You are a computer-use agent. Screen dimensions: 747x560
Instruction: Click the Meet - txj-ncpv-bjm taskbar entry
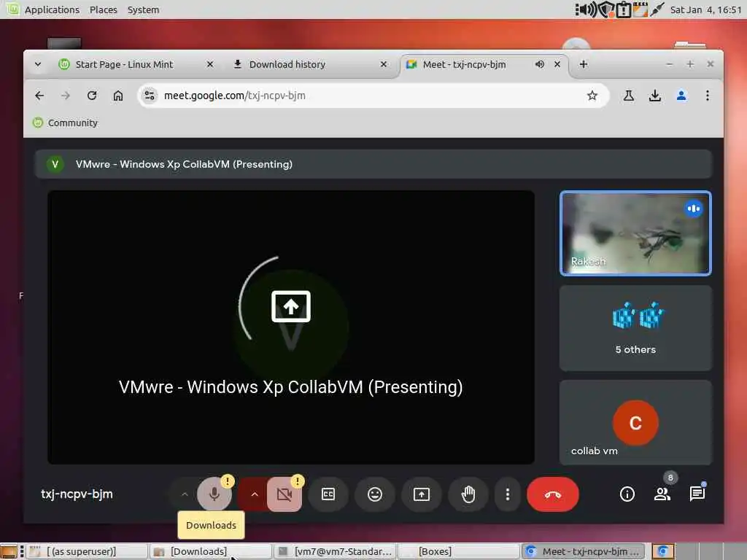(583, 551)
